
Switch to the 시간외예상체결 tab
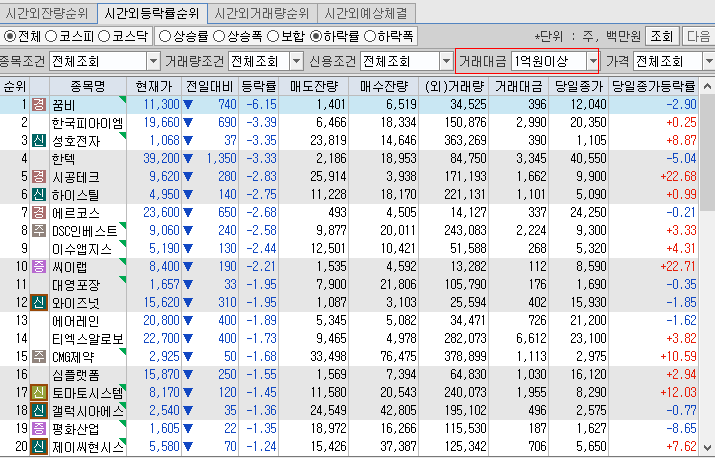pyautogui.click(x=366, y=13)
